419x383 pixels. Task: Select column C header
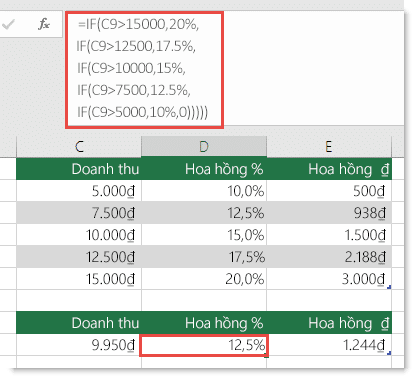click(x=79, y=146)
